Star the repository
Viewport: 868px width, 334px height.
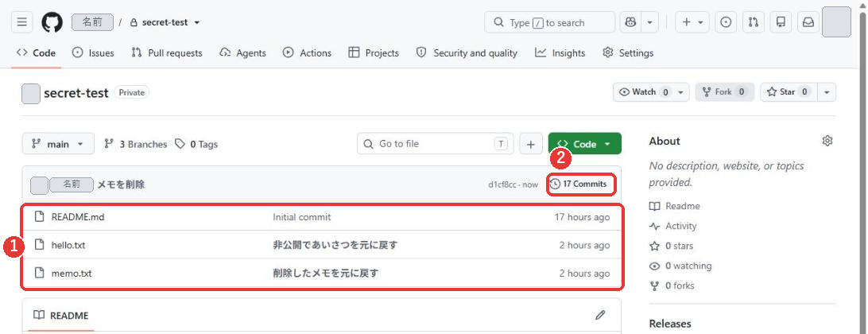[789, 92]
